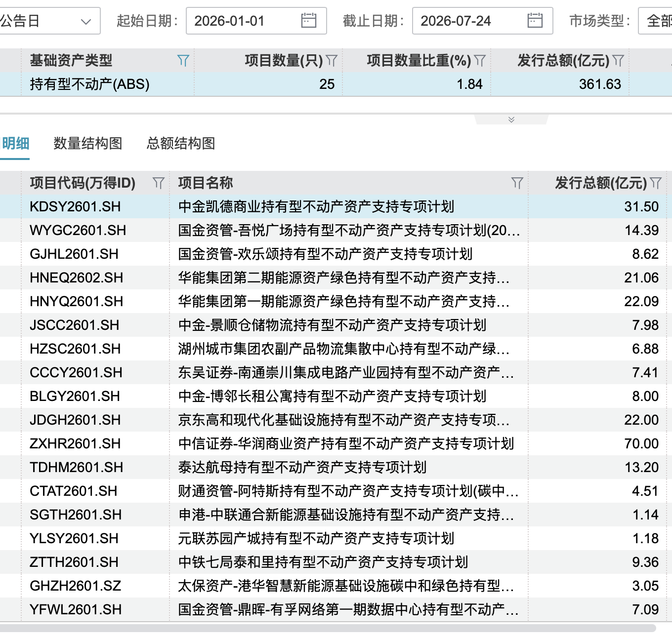Switch to the 总额结构图 tab
This screenshot has width=672, height=638.
point(181,144)
